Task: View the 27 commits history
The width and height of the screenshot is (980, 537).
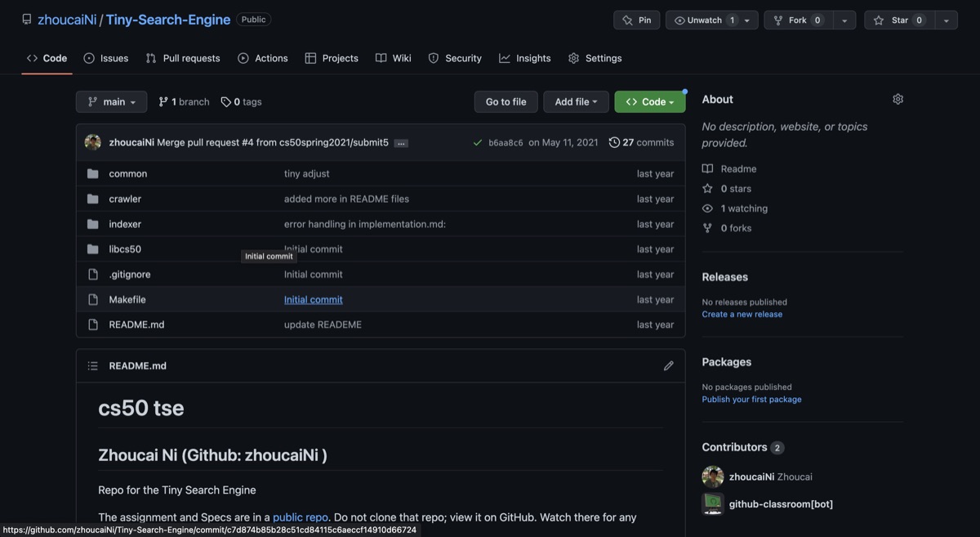Action: pos(642,142)
